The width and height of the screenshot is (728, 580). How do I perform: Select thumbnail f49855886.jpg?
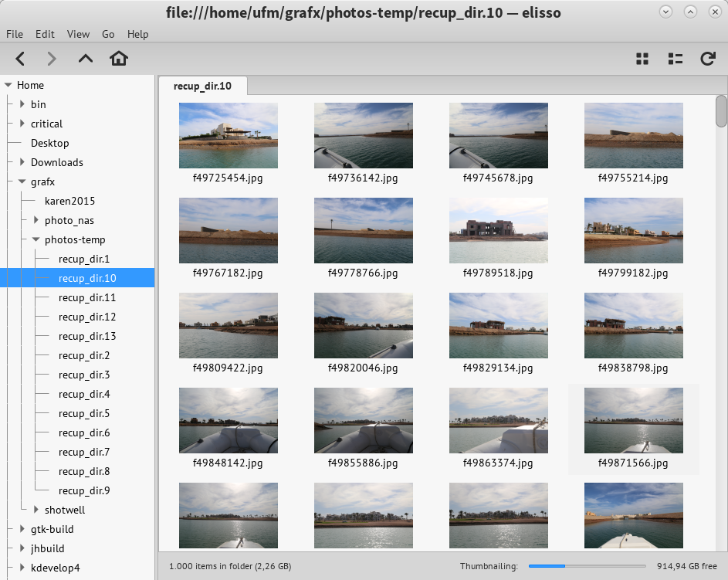pyautogui.click(x=364, y=420)
